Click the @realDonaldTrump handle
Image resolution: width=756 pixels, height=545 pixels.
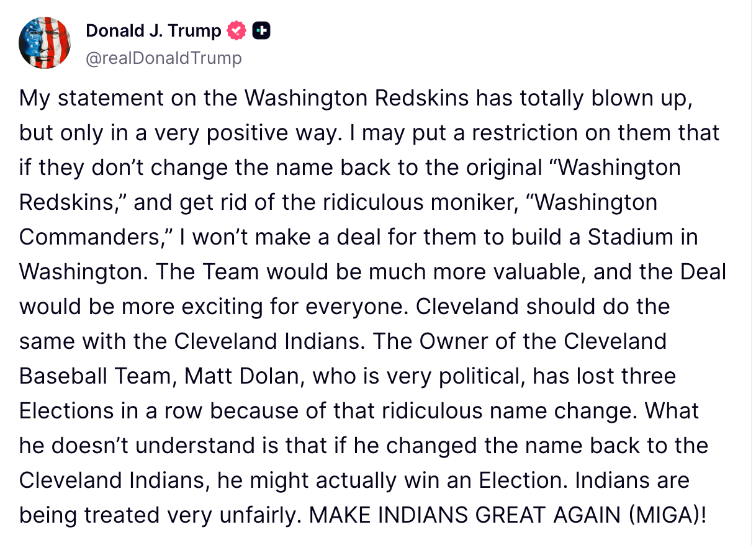coord(164,58)
